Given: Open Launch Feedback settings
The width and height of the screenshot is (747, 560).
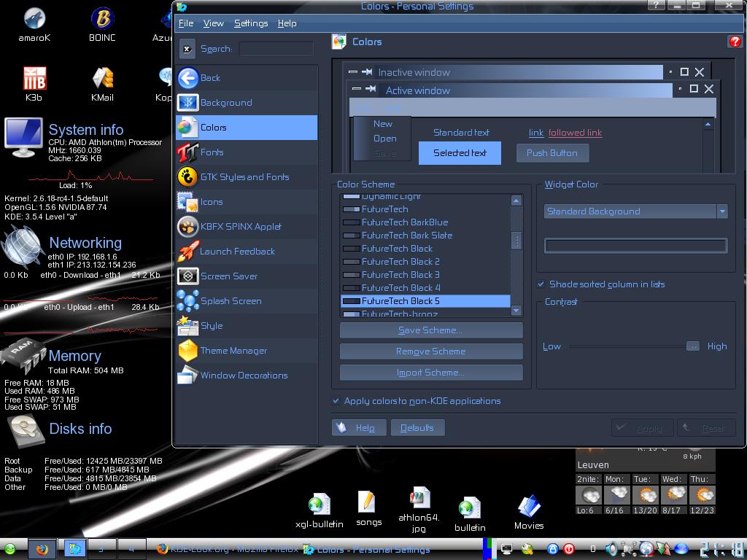Looking at the screenshot, I should [247, 251].
